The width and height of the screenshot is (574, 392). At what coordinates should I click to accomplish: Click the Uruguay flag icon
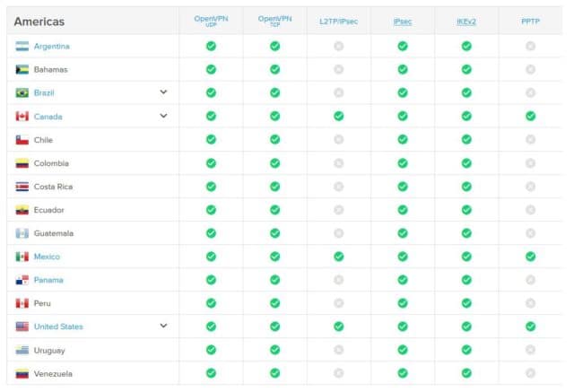point(22,350)
